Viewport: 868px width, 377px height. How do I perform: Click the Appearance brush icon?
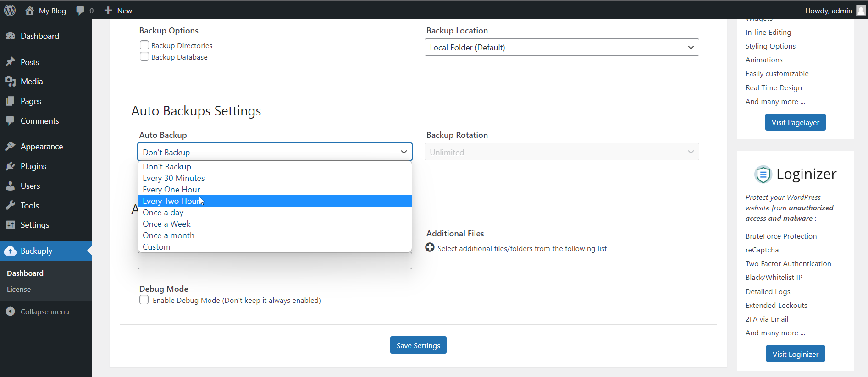[11, 146]
